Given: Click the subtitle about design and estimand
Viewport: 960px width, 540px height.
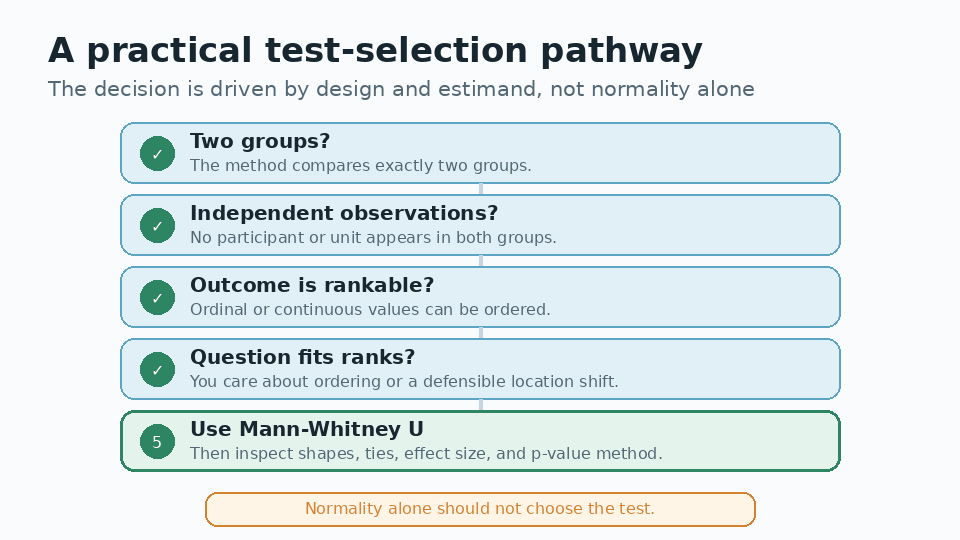Looking at the screenshot, I should 401,89.
